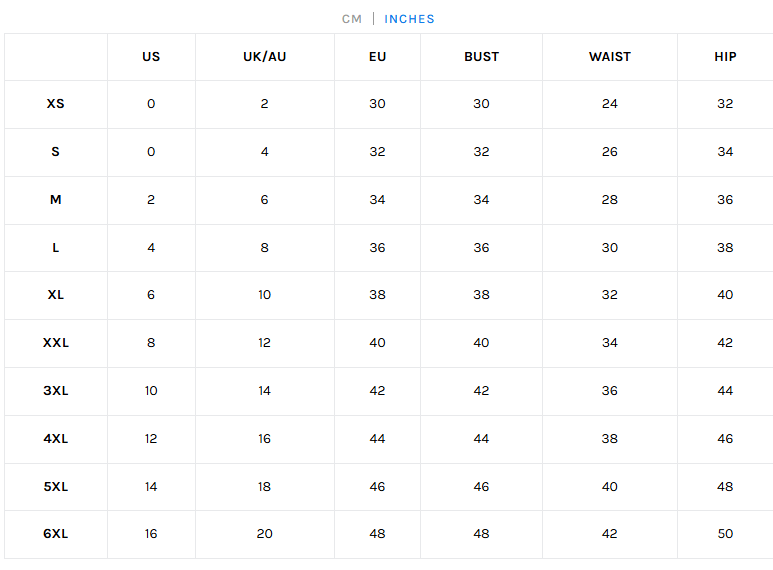Click the UK/AU column header

click(264, 57)
